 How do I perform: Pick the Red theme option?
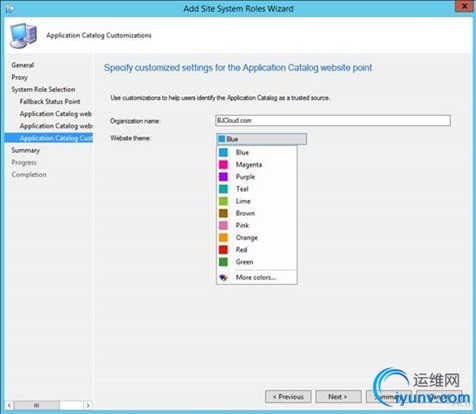(x=257, y=250)
